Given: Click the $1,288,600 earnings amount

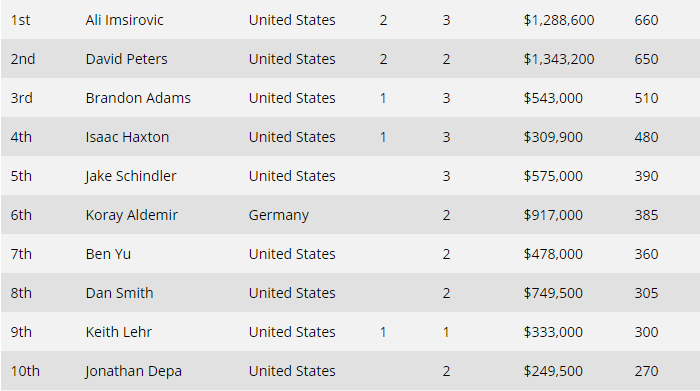Looking at the screenshot, I should 558,20.
